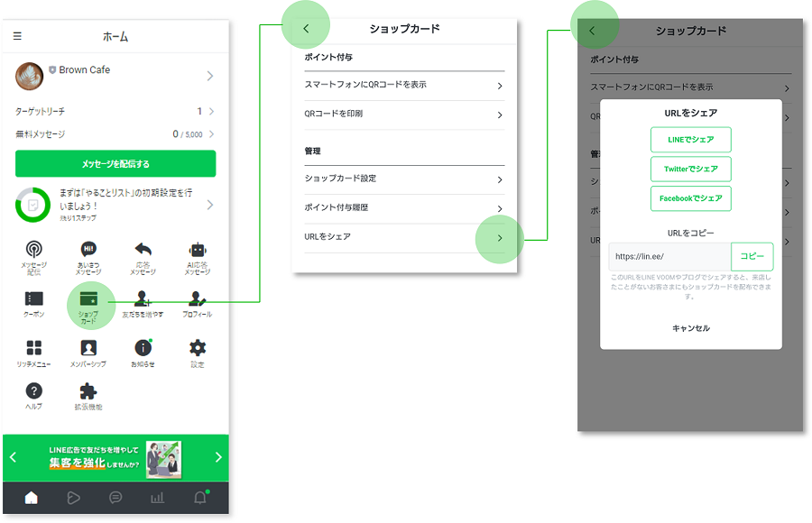The width and height of the screenshot is (812, 523).
Task: Expand the URLをシェア row chevron
Action: (x=500, y=238)
